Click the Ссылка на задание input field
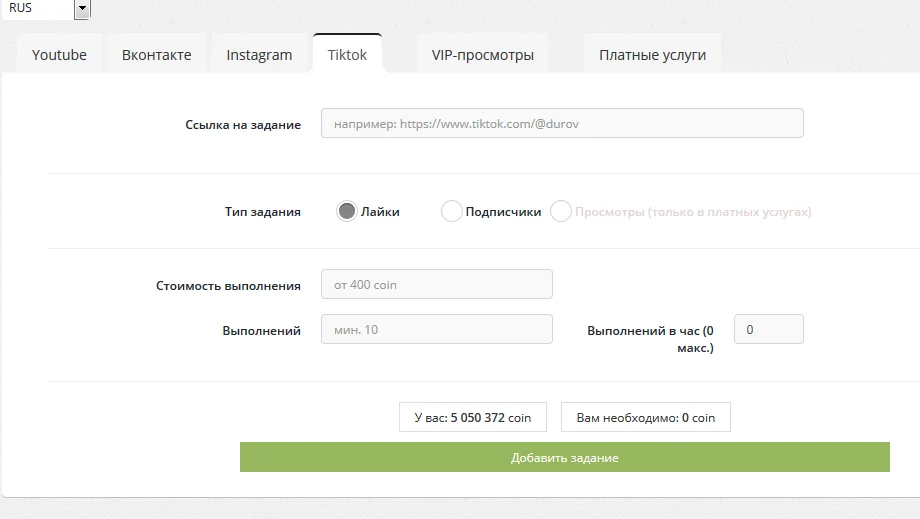920x519 pixels. click(x=562, y=123)
